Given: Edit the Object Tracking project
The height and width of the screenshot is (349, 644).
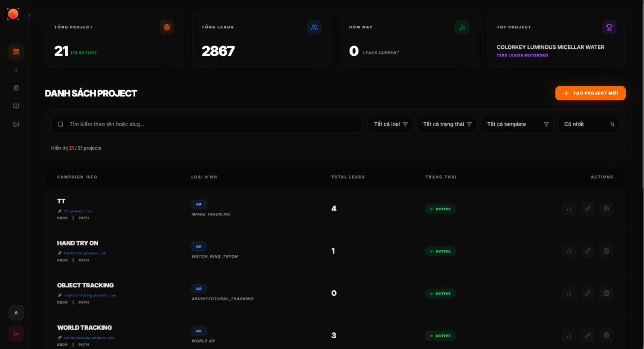Looking at the screenshot, I should pyautogui.click(x=588, y=293).
